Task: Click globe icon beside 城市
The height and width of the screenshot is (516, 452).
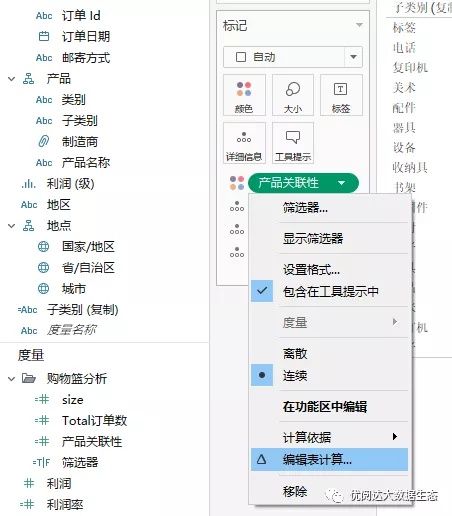Action: (x=43, y=289)
